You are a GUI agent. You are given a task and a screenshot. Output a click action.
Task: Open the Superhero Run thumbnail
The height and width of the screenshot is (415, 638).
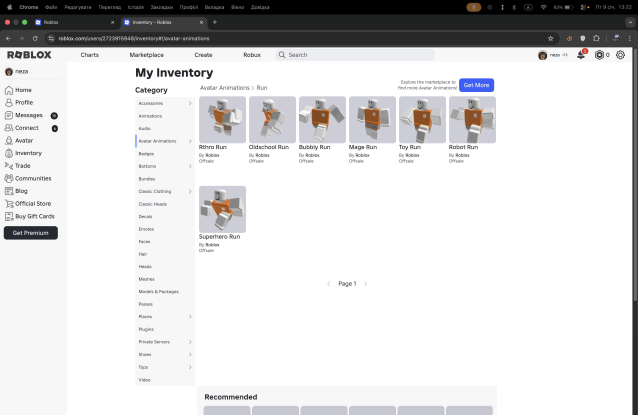[x=222, y=209]
